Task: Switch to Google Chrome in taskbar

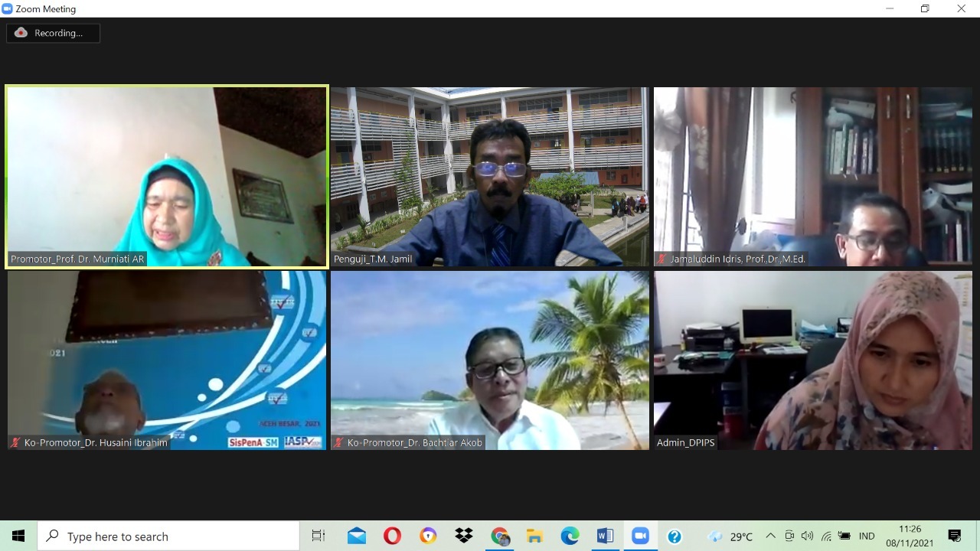Action: [x=499, y=536]
